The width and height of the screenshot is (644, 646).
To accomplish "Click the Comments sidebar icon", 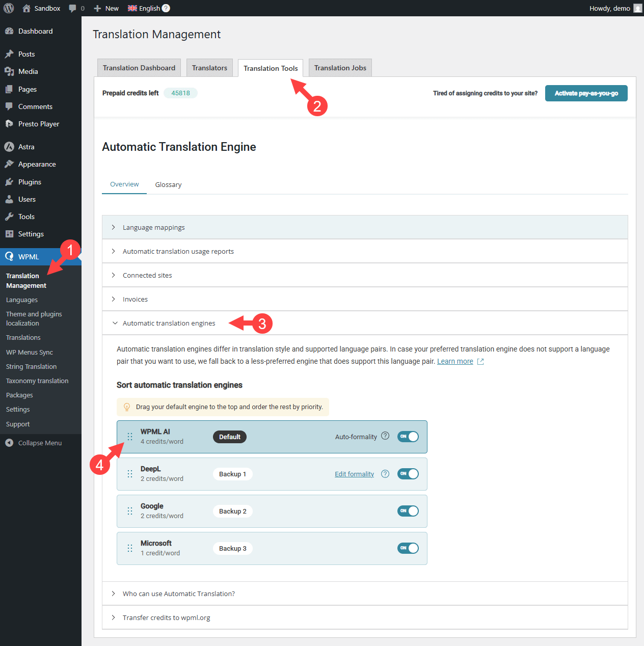I will tap(9, 106).
